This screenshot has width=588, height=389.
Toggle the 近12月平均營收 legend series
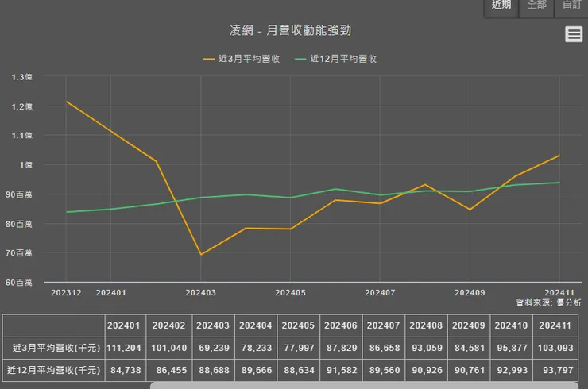[336, 59]
